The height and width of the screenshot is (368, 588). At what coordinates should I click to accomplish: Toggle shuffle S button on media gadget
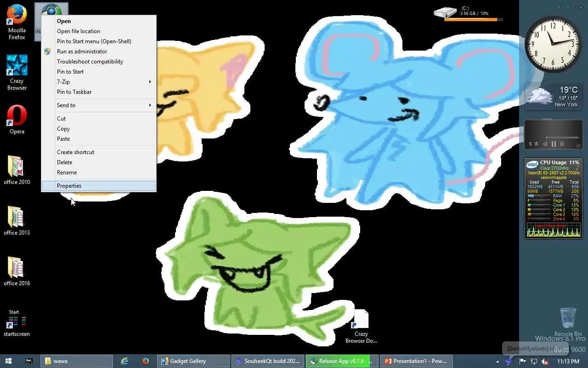click(x=531, y=144)
